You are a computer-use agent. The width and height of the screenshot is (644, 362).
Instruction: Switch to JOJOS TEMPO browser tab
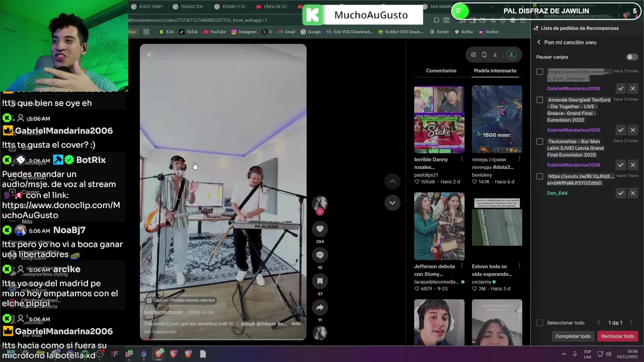coord(147,7)
